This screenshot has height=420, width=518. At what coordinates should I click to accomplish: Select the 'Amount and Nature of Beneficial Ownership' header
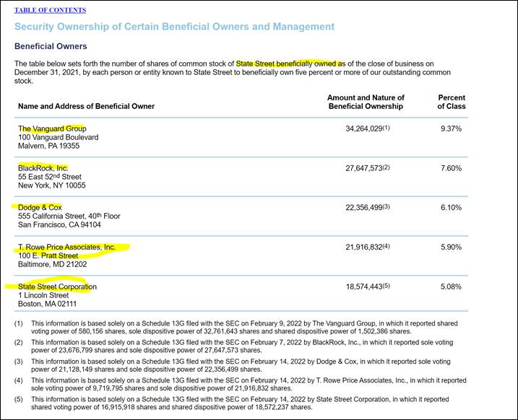click(x=366, y=102)
